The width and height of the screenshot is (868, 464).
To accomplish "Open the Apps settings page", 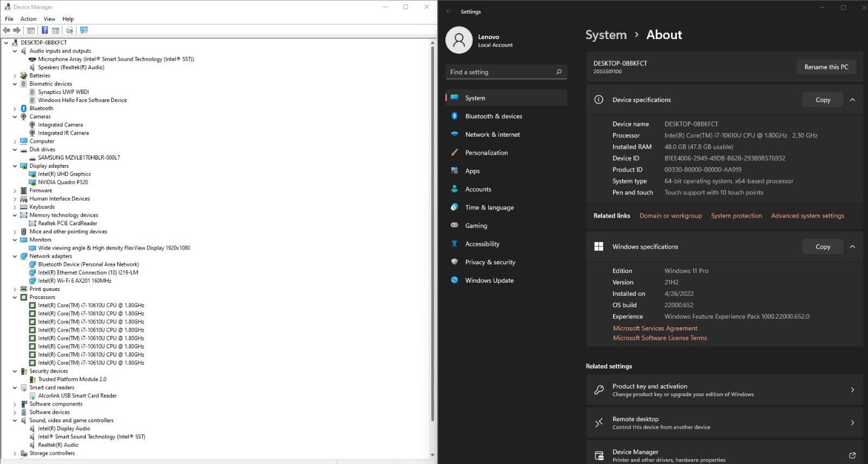I will coord(506,171).
